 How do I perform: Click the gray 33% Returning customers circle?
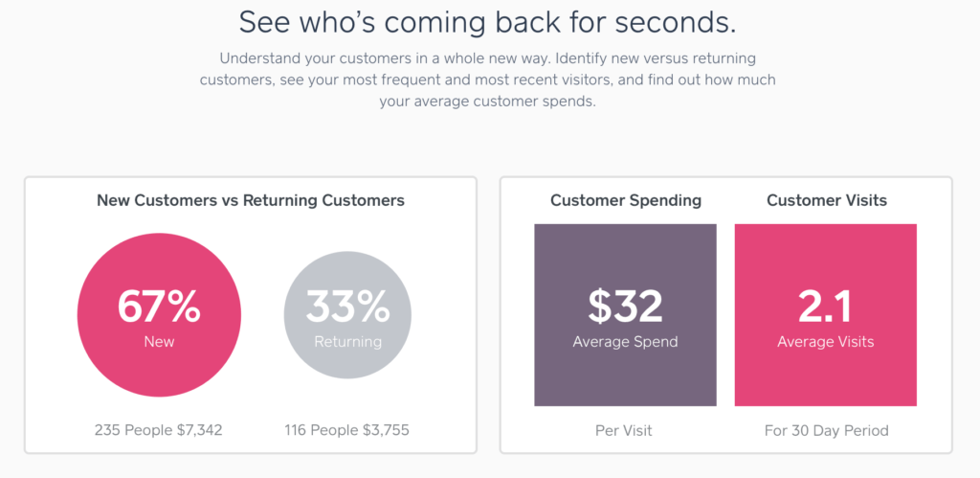(x=347, y=315)
